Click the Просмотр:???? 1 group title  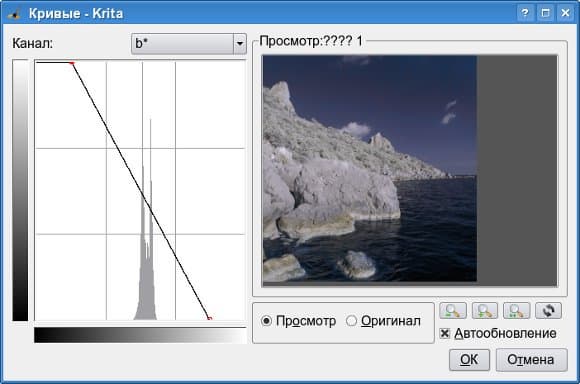tap(311, 41)
